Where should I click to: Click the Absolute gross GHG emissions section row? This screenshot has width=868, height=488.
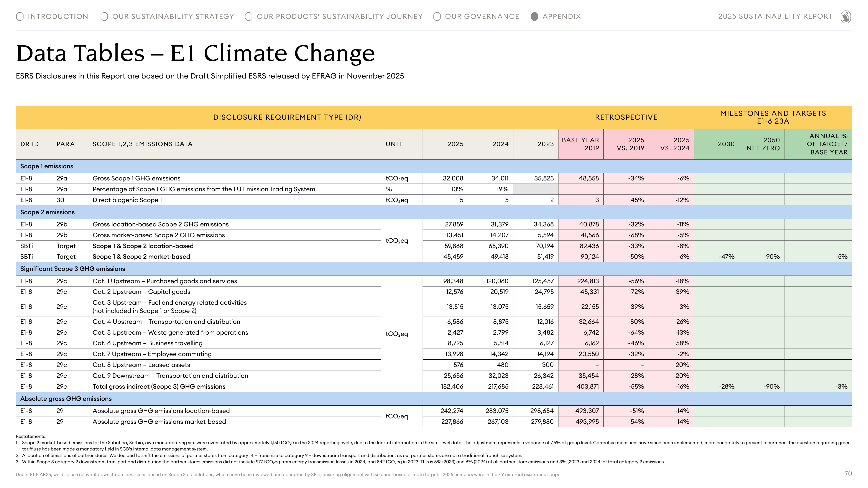[434, 399]
